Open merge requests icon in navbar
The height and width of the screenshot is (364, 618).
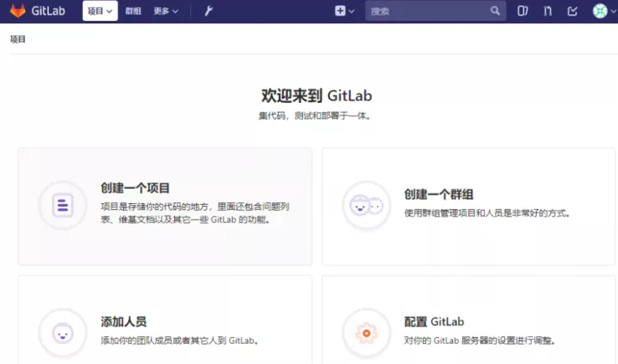tap(548, 11)
